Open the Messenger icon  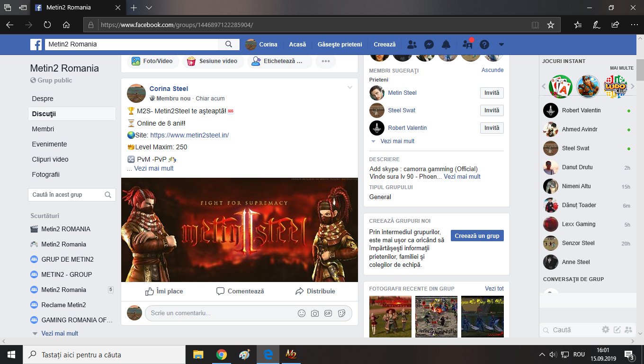tap(429, 45)
